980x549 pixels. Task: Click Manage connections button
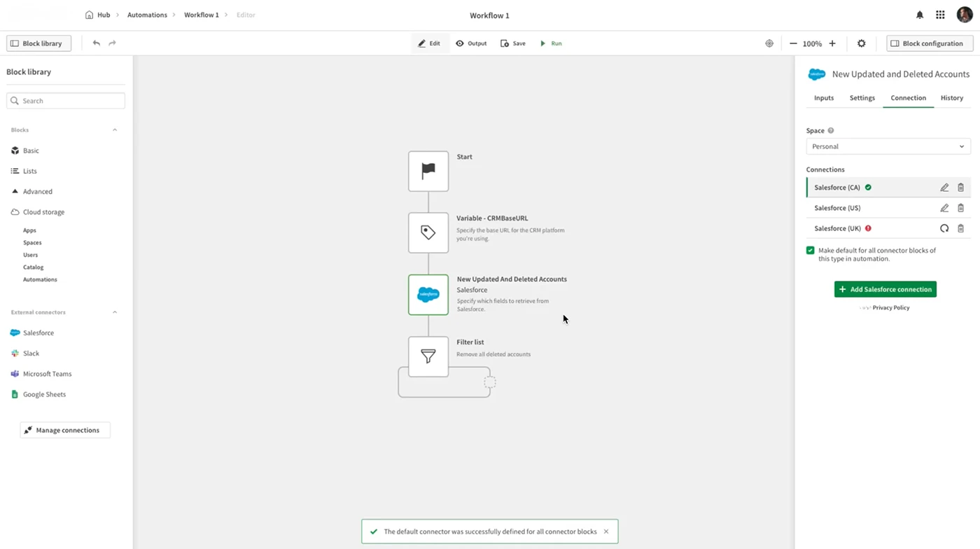65,430
